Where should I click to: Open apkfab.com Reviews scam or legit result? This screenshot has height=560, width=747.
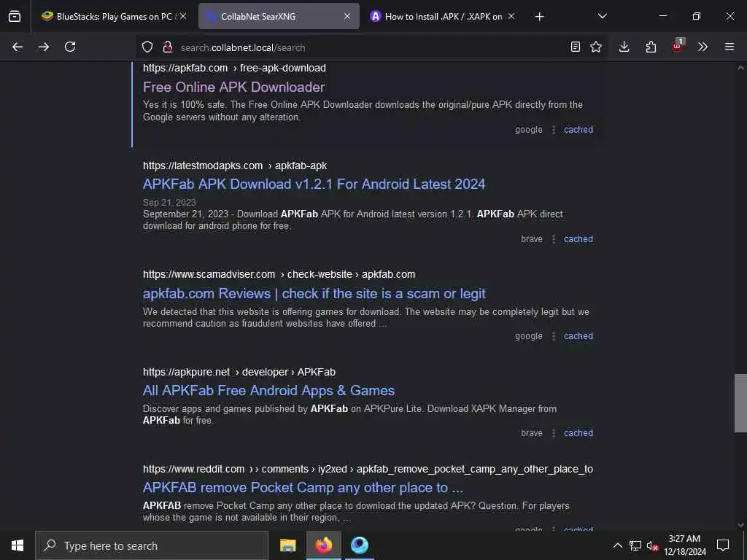point(314,293)
